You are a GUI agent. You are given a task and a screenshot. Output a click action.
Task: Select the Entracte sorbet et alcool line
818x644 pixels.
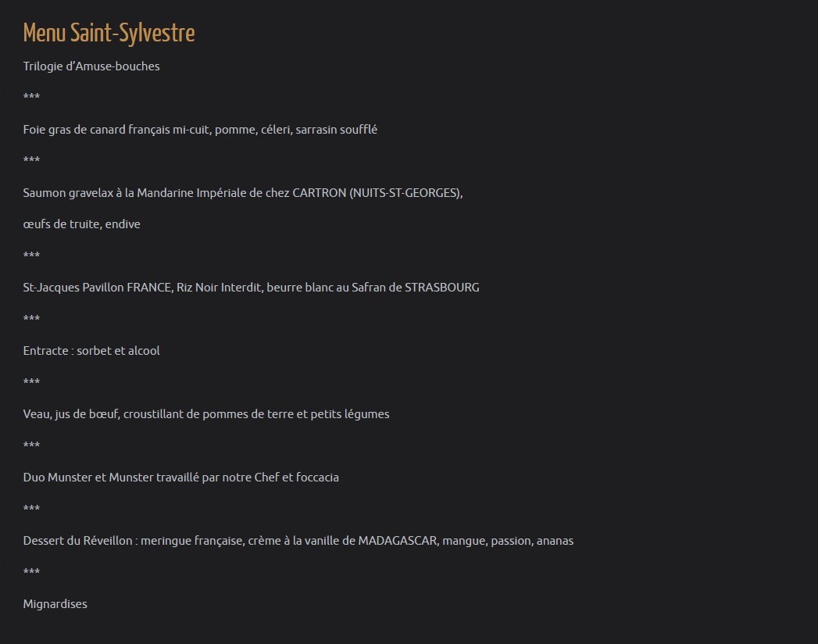pos(91,351)
